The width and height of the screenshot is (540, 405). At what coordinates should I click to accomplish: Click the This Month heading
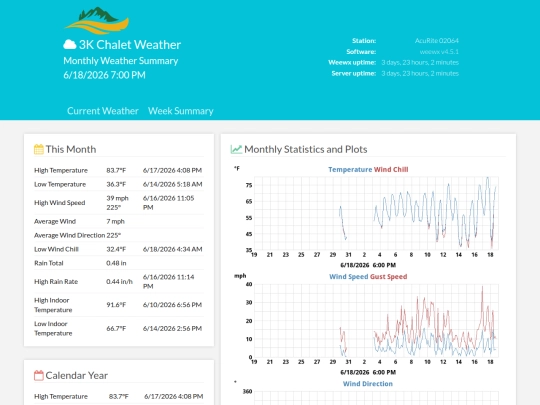click(71, 149)
